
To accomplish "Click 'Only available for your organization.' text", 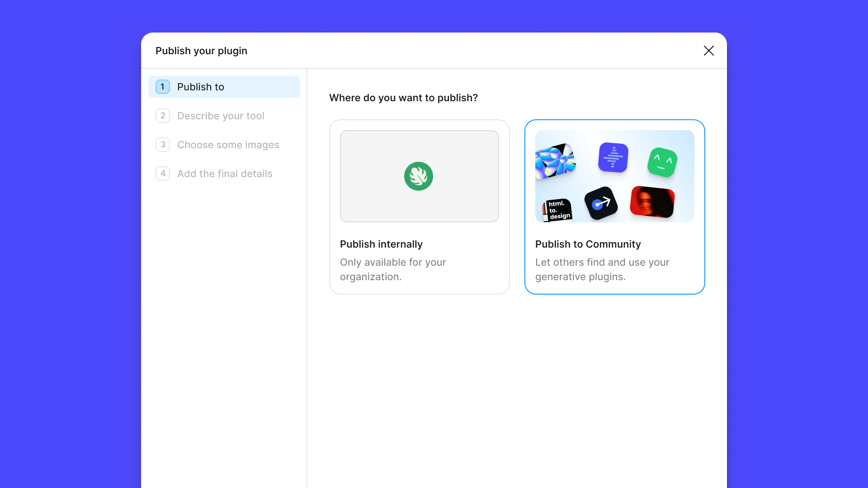I will [x=393, y=269].
